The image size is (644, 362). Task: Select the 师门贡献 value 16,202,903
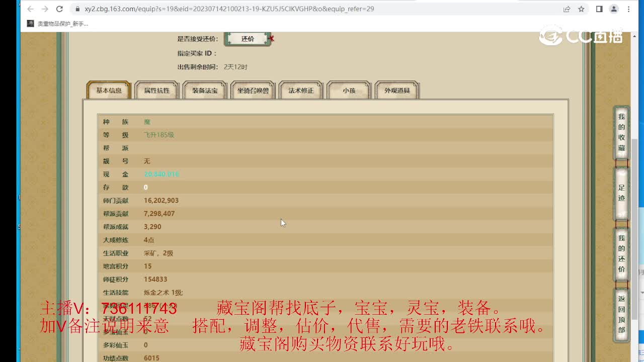pos(161,200)
